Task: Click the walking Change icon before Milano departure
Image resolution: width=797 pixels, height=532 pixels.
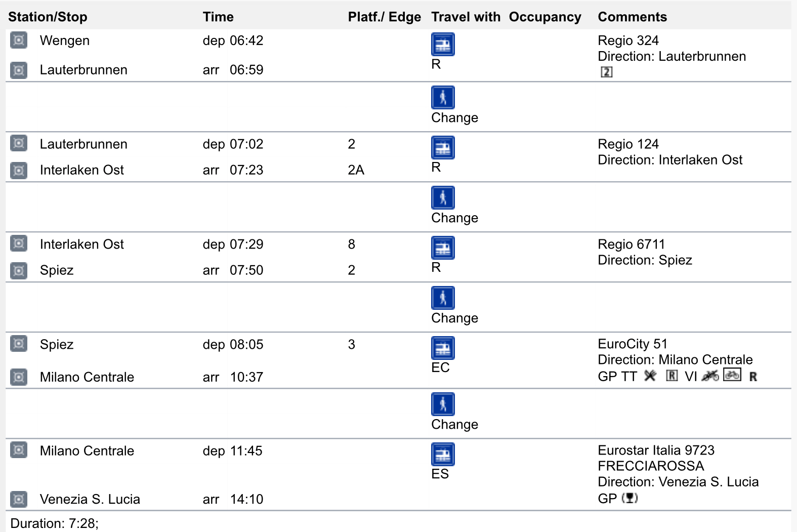Action: point(443,404)
